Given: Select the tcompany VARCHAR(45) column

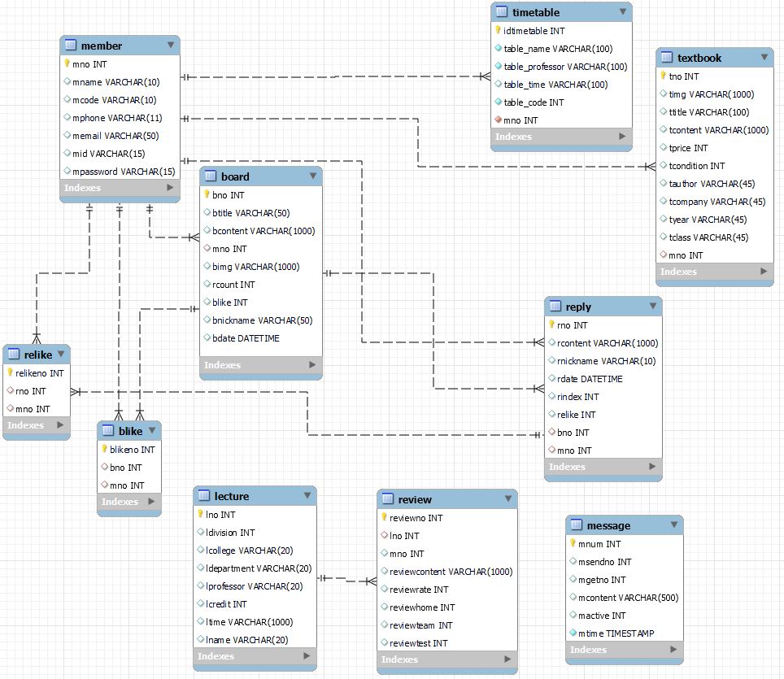Looking at the screenshot, I should (715, 202).
